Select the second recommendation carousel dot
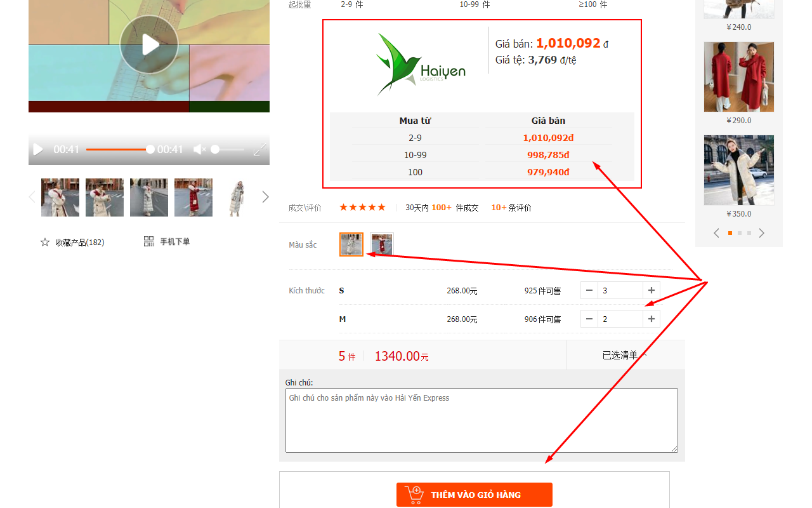Viewport: 812px width, 508px height. pos(740,233)
